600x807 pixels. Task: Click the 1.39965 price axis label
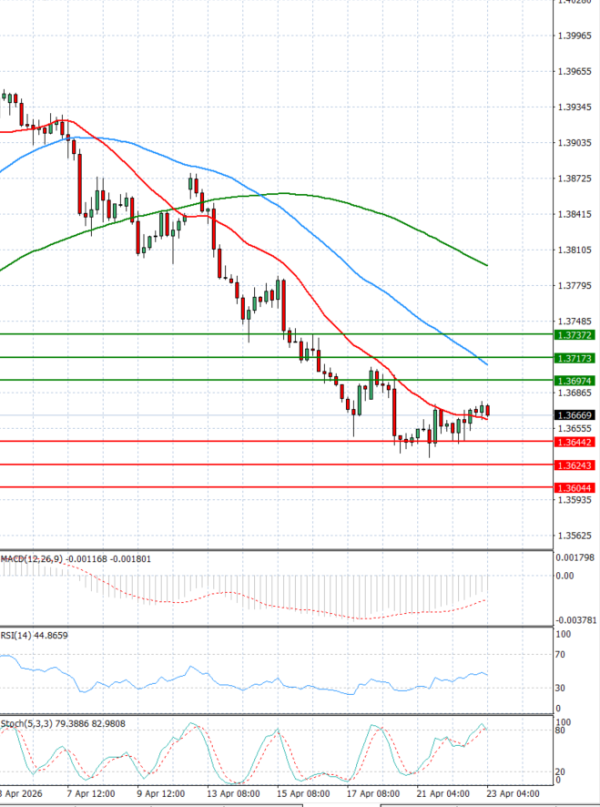tap(575, 36)
